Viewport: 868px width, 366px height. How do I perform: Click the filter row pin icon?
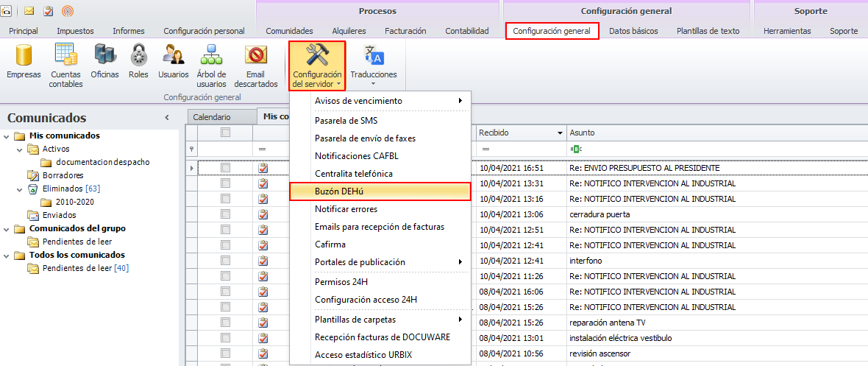click(x=191, y=149)
